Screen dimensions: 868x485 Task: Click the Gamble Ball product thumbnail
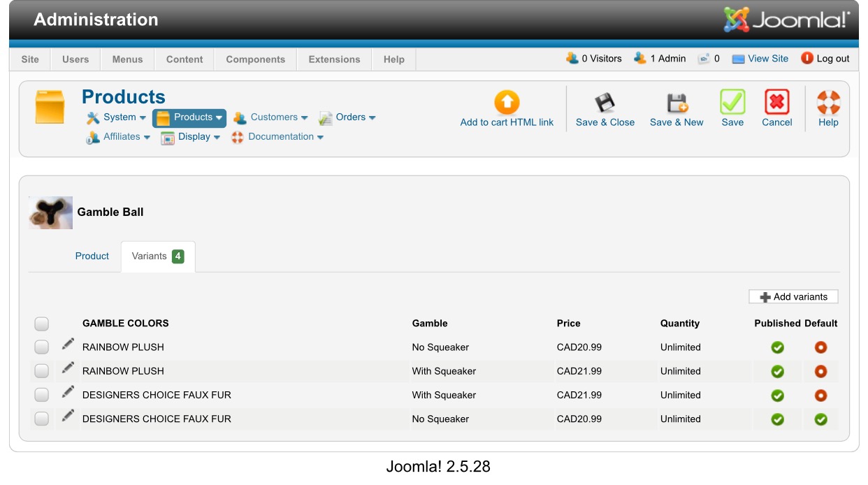click(50, 212)
